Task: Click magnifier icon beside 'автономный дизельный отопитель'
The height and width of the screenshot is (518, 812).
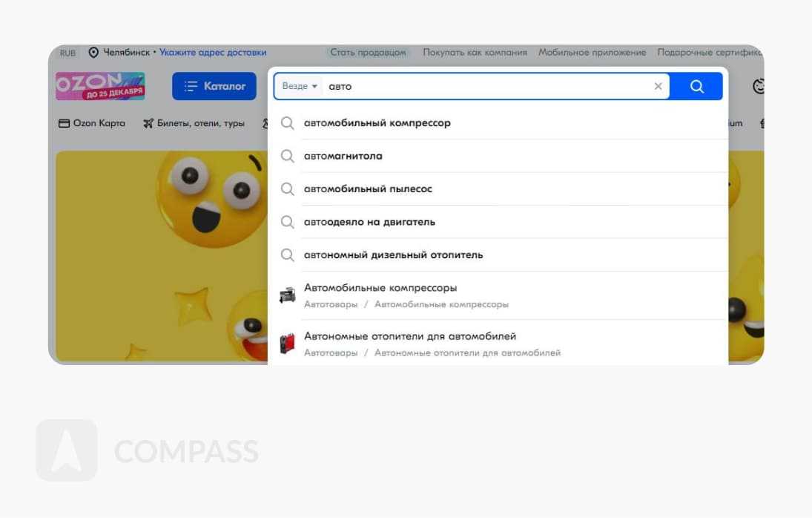Action: [x=287, y=255]
